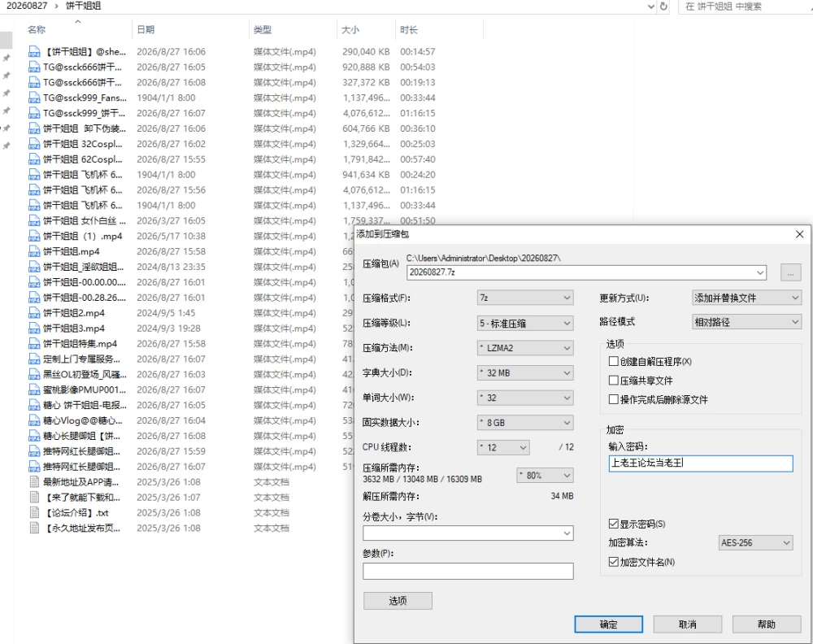813x644 pixels.
Task: Click the size 604,766 KB
Action: (x=366, y=128)
